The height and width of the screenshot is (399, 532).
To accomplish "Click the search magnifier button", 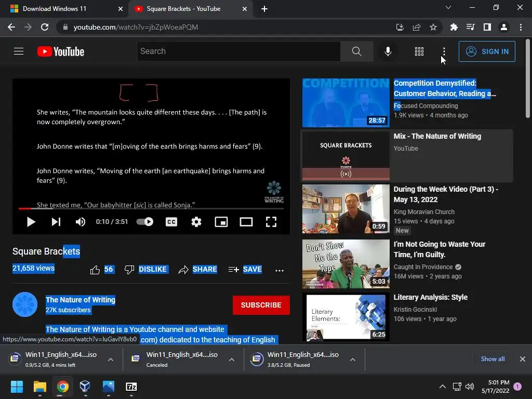I will [x=356, y=51].
